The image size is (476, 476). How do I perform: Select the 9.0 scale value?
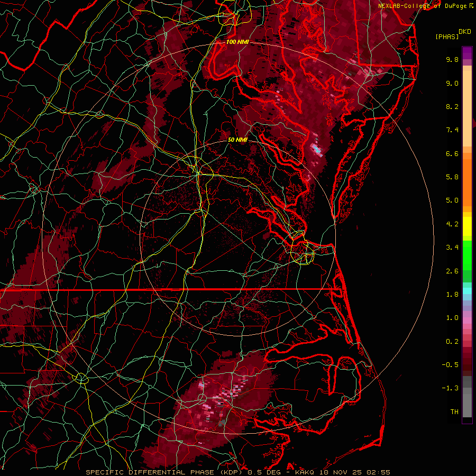coord(452,83)
